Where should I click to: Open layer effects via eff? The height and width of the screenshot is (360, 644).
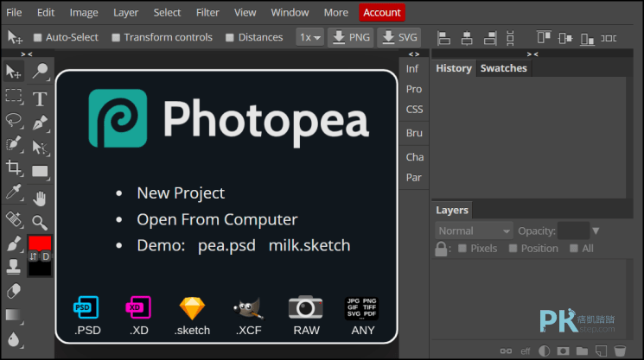(x=526, y=351)
